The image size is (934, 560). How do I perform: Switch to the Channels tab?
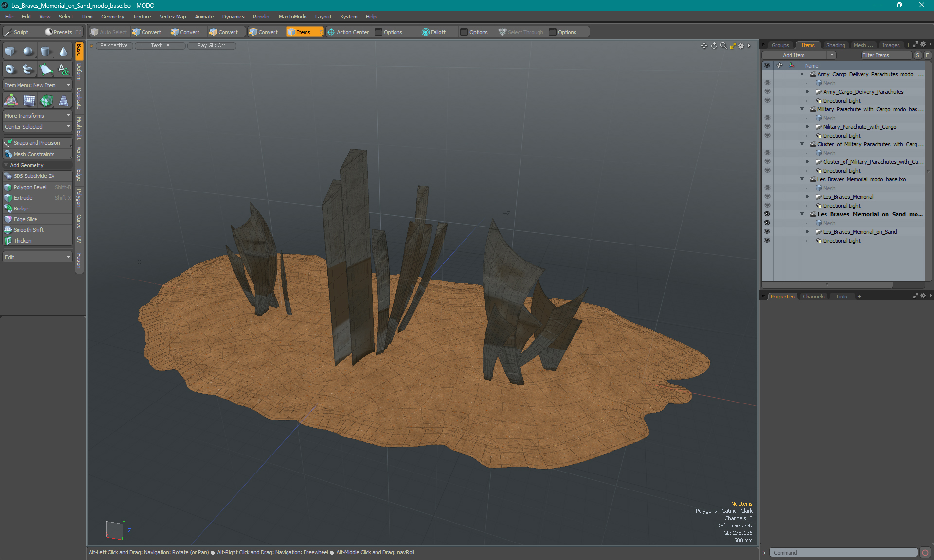click(813, 297)
